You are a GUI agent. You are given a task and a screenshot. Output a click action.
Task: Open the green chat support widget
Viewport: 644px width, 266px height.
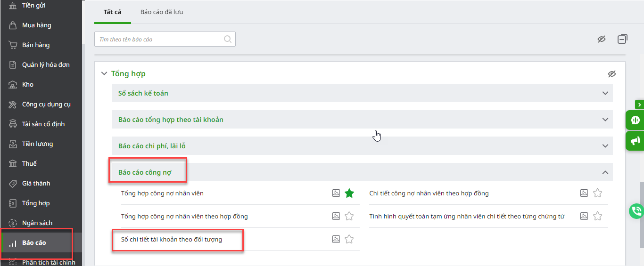coord(635,120)
